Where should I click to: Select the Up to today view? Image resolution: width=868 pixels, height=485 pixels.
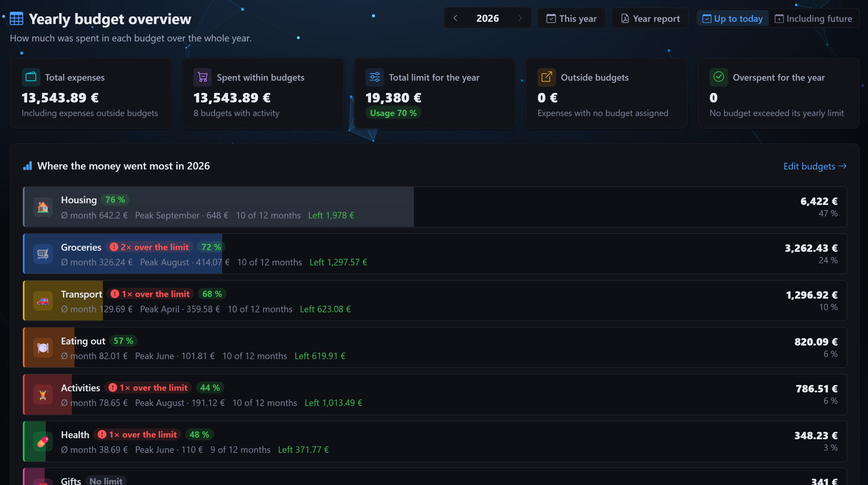[x=732, y=19]
